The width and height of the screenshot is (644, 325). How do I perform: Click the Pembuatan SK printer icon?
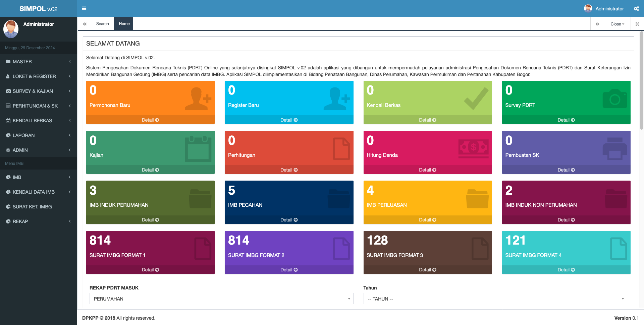(x=614, y=148)
